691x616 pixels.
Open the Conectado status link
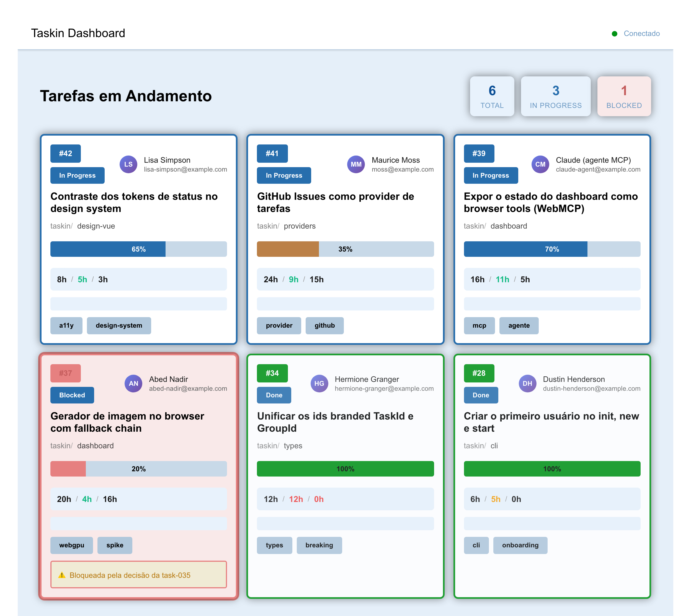click(641, 33)
